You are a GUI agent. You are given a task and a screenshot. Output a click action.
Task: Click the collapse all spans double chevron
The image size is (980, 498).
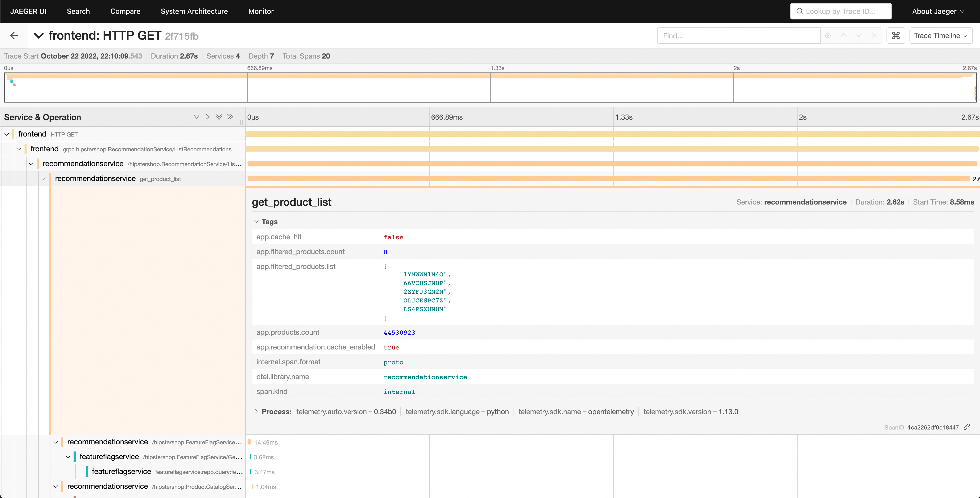click(x=230, y=117)
